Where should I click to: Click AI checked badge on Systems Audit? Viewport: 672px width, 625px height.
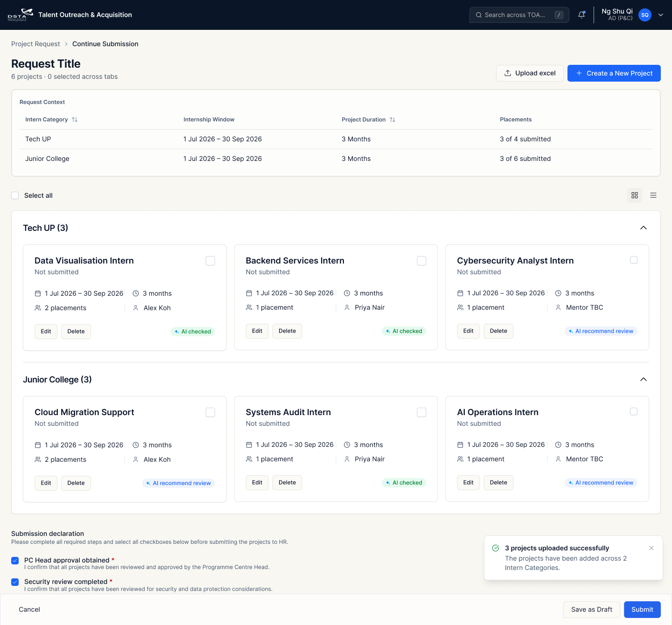click(404, 483)
